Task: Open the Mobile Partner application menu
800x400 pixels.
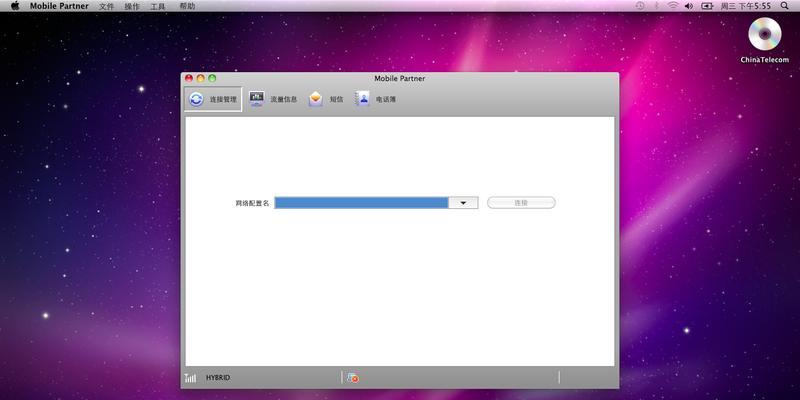Action: point(59,6)
